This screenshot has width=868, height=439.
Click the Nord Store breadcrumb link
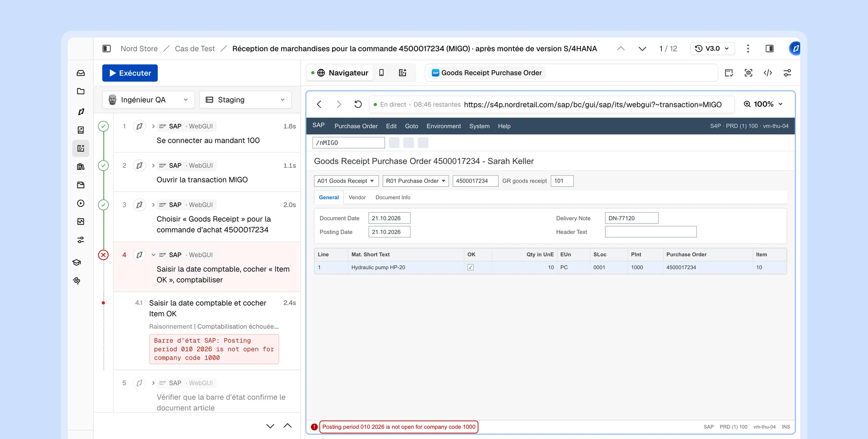pos(139,49)
